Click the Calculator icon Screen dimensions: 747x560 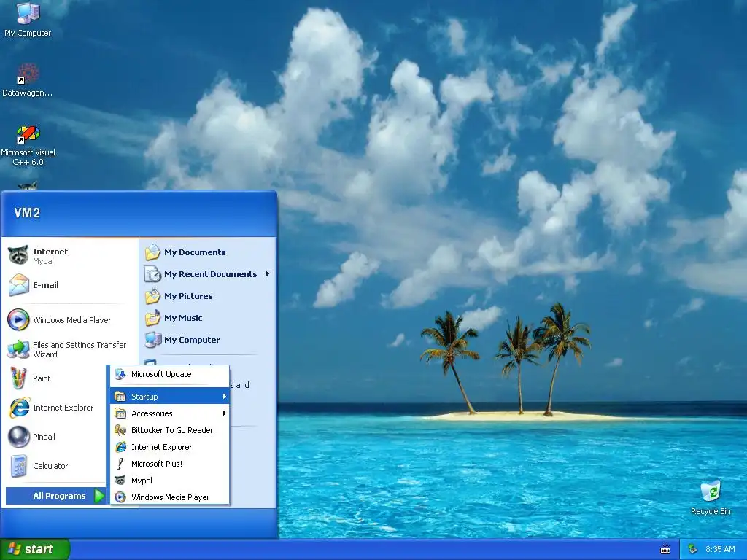click(18, 466)
